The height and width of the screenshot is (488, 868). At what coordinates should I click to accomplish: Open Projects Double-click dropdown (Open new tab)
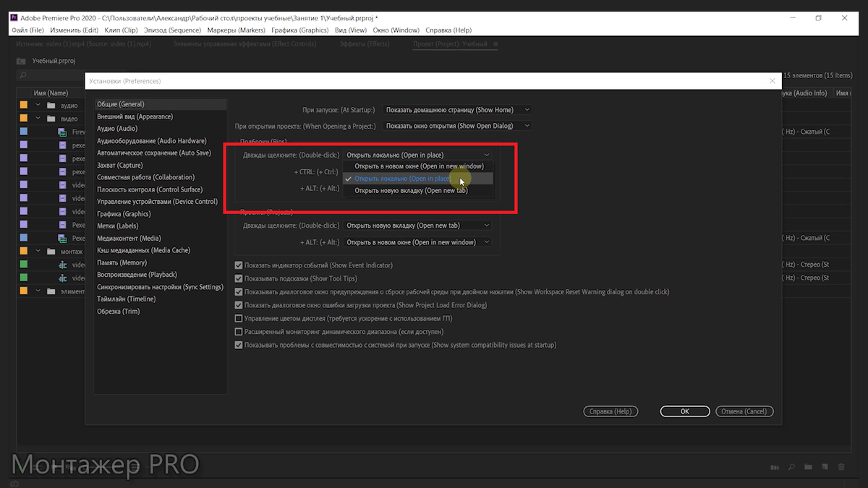pyautogui.click(x=417, y=225)
